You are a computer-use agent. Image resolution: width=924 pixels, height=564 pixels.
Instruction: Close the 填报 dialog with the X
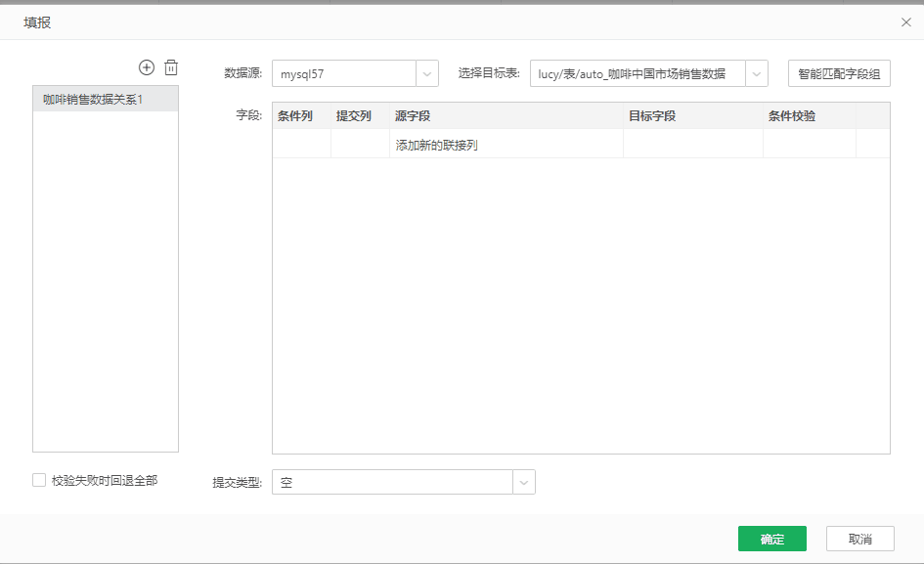(x=905, y=22)
